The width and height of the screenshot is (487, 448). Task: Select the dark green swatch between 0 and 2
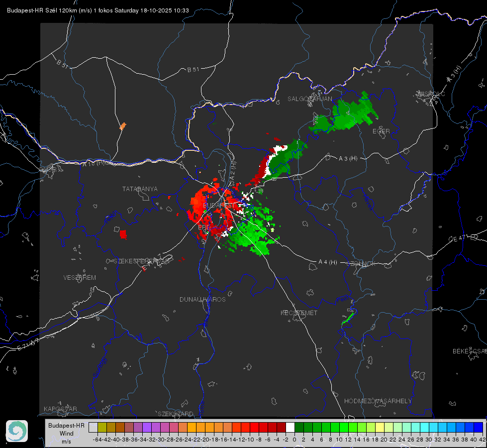pos(299,427)
